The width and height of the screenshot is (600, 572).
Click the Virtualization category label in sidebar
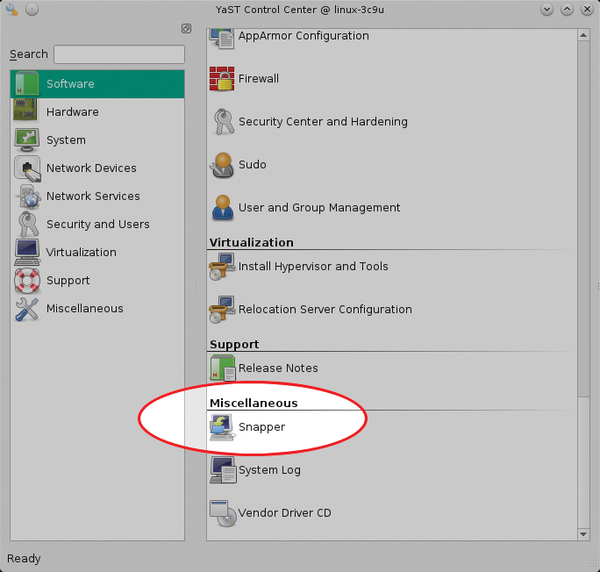click(x=81, y=253)
